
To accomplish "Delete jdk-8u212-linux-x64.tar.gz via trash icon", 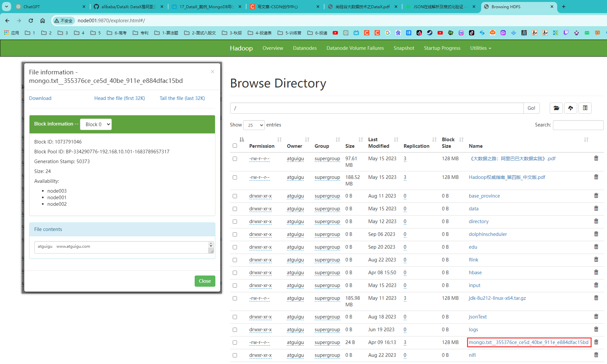I will (596, 297).
